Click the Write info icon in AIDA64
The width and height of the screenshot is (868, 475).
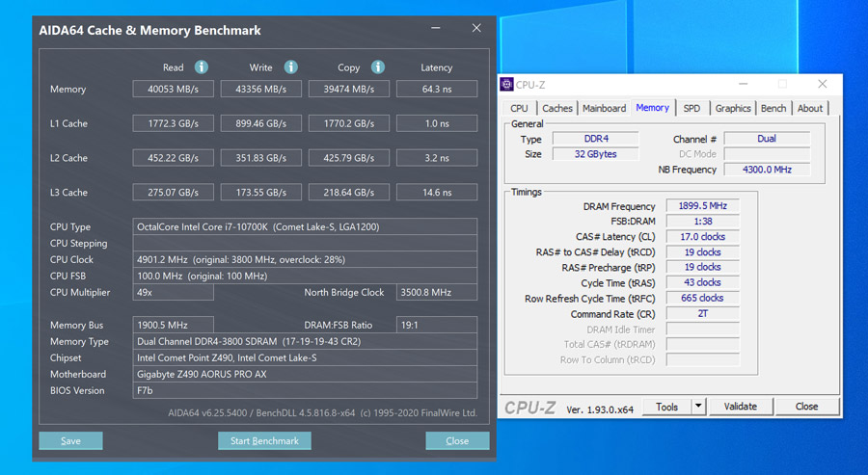coord(291,66)
